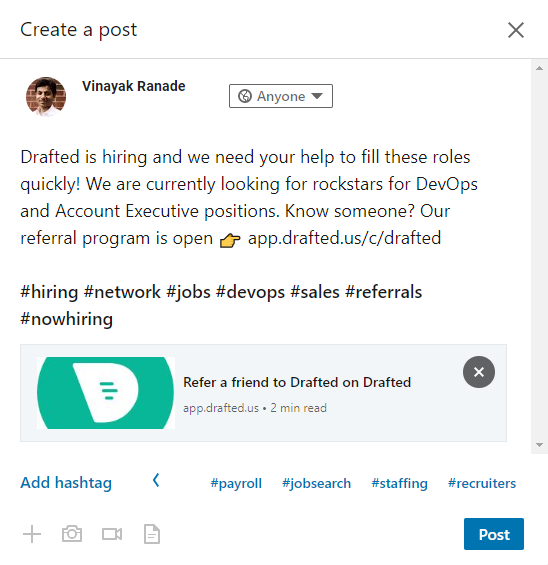Attach a document with the page icon
The image size is (548, 565).
coord(152,534)
